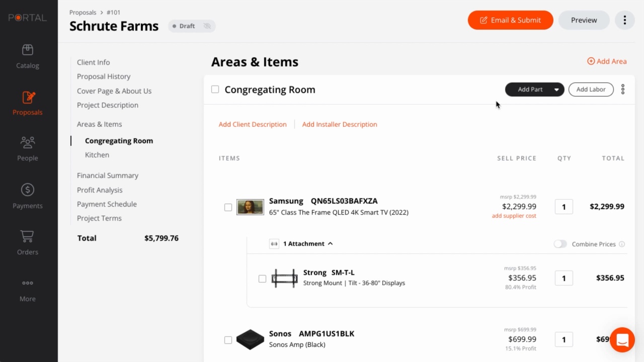Viewport: 644px width, 362px height.
Task: Click the Sonos Amp thumbnail
Action: click(x=250, y=339)
